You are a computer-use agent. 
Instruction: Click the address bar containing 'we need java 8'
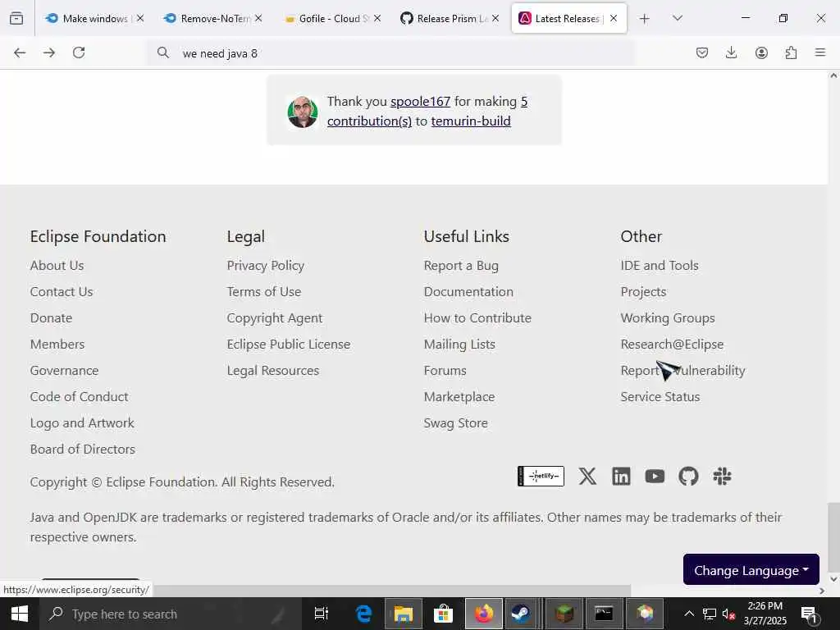391,53
